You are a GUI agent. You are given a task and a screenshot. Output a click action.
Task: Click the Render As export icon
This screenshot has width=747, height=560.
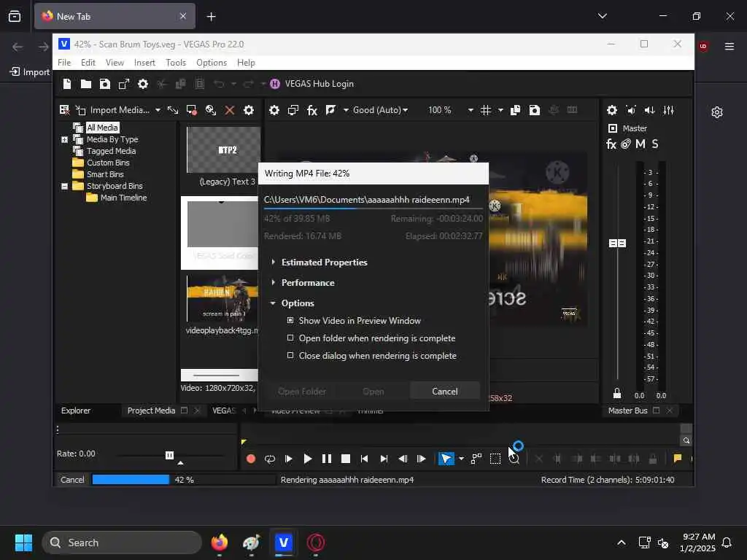pos(124,84)
